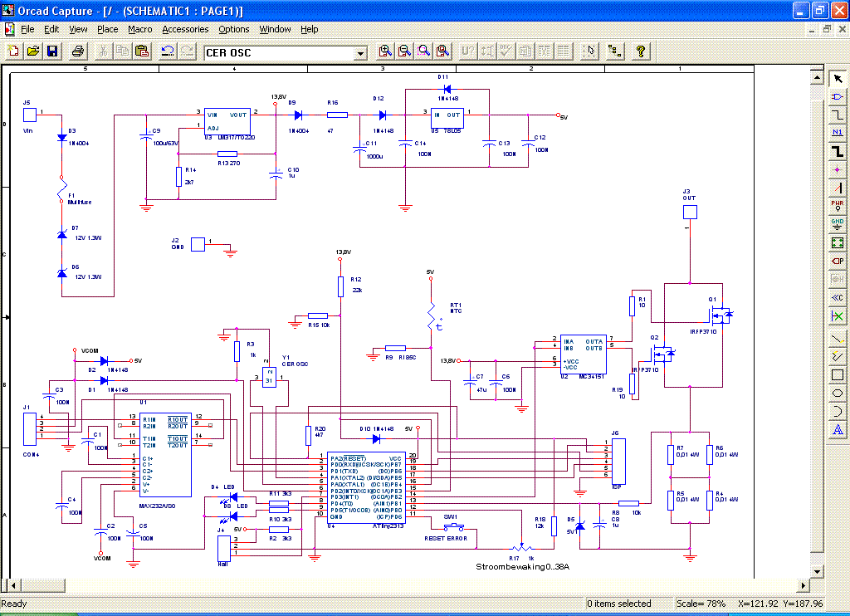Print the schematic using the printer icon

pyautogui.click(x=77, y=51)
